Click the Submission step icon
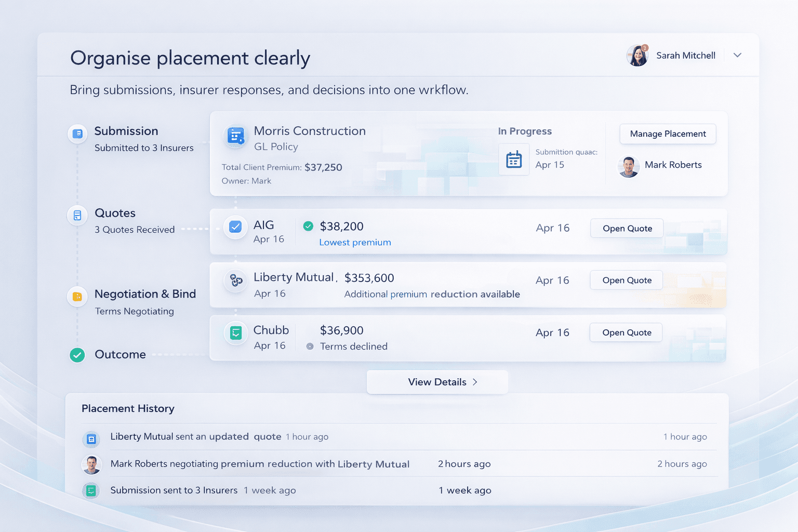Viewport: 798px width, 532px height. (77, 134)
